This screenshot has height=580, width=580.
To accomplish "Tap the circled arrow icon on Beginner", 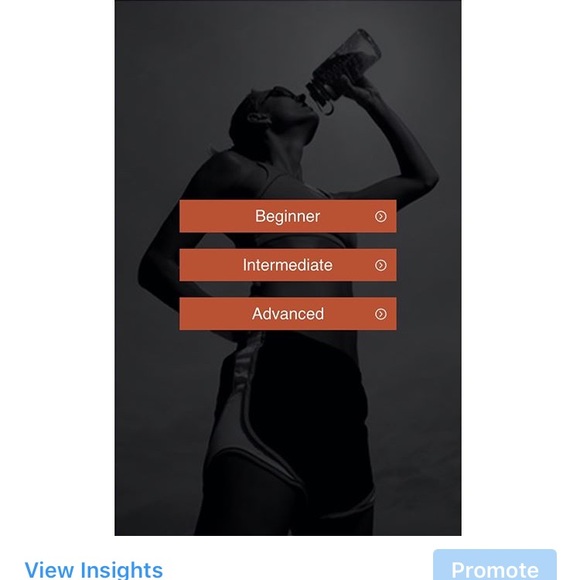I will point(381,216).
